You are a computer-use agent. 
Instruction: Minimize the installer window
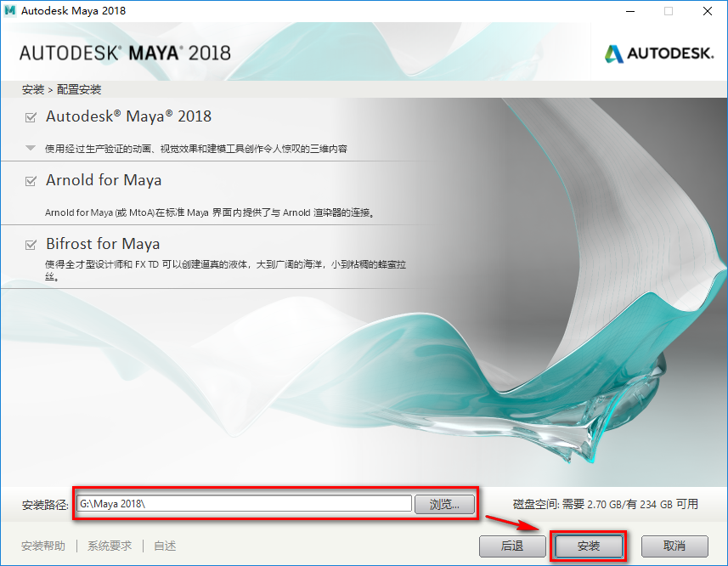point(629,11)
